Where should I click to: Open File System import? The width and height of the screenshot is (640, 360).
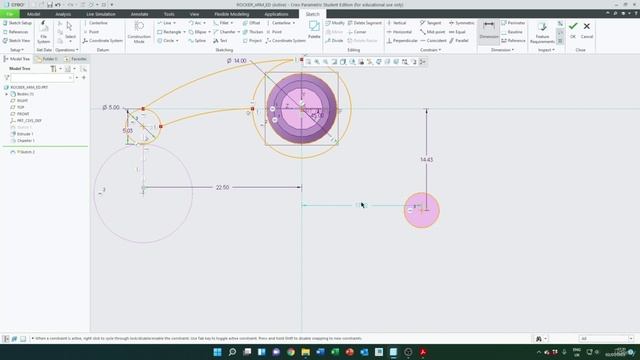click(x=43, y=32)
